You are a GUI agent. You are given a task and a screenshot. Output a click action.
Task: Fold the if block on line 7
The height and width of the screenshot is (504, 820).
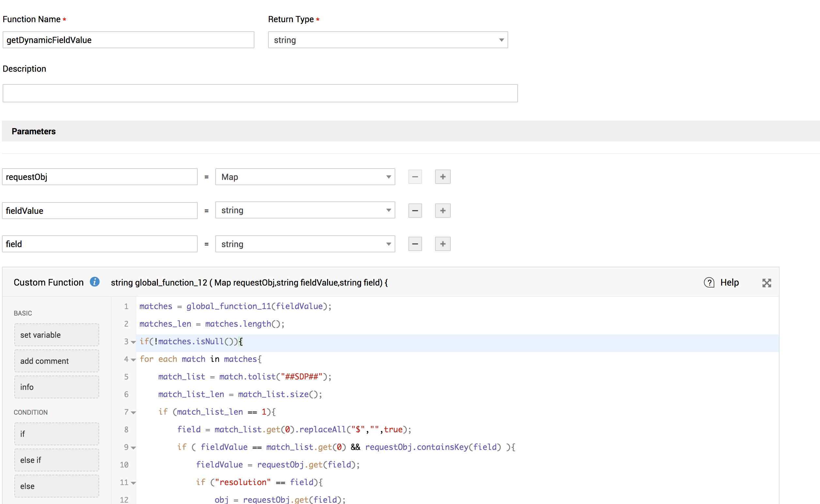point(133,413)
